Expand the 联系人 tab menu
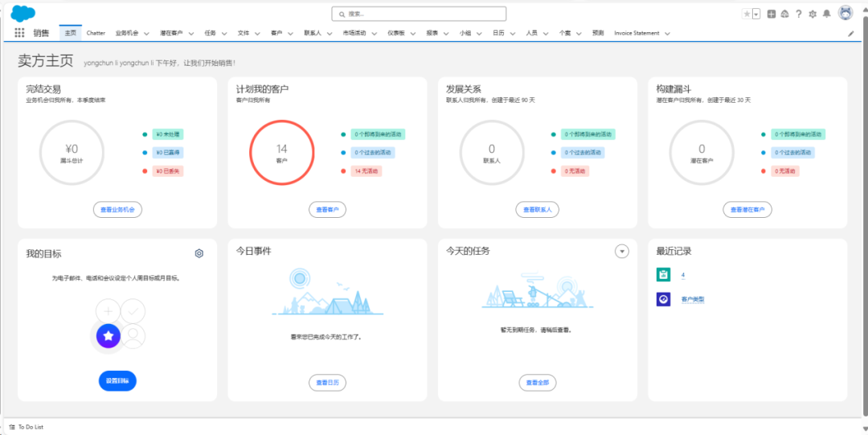The width and height of the screenshot is (868, 435). (330, 33)
